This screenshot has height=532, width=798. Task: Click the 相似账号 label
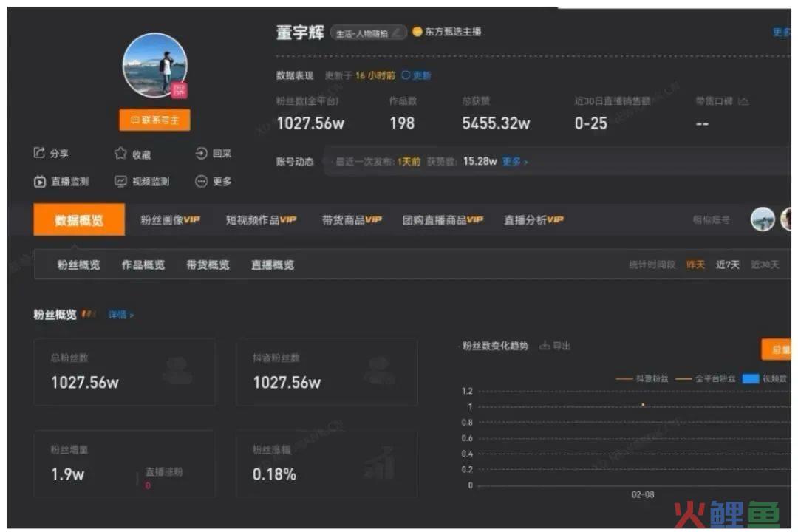point(711,220)
